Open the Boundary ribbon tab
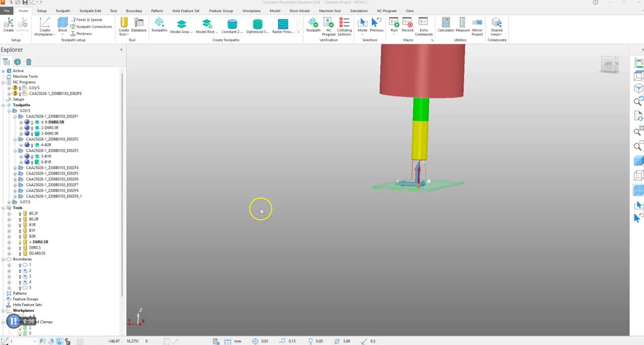The width and height of the screenshot is (644, 345). tap(134, 11)
